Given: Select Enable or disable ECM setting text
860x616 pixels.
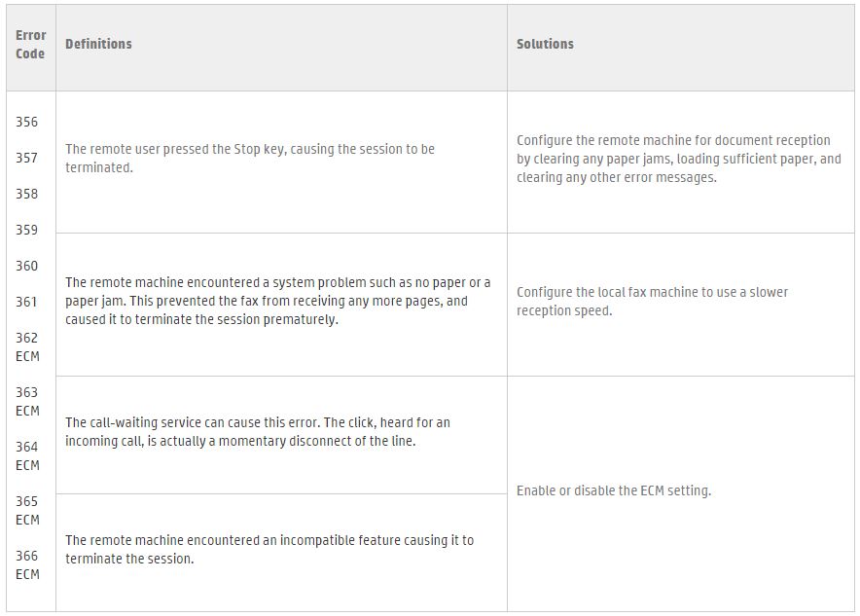Looking at the screenshot, I should point(614,490).
